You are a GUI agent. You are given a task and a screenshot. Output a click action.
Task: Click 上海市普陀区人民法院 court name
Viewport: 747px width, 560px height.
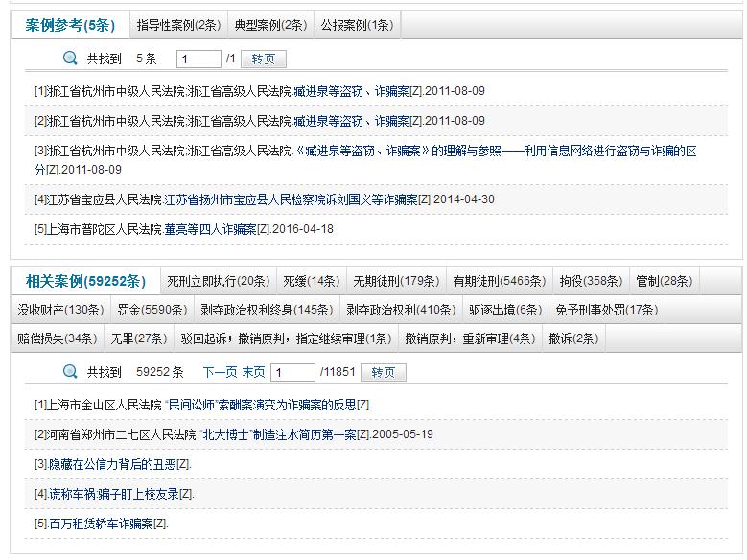point(104,229)
